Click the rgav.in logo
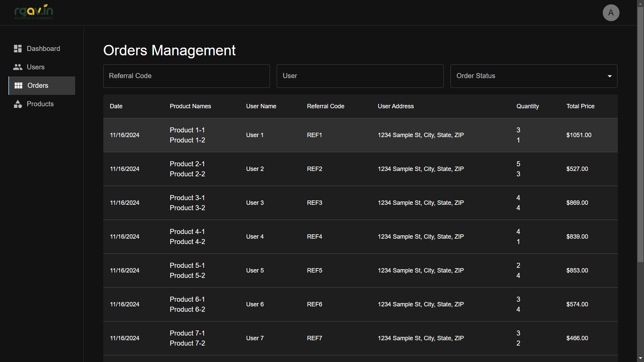Viewport: 644px width, 362px height. [x=34, y=12]
